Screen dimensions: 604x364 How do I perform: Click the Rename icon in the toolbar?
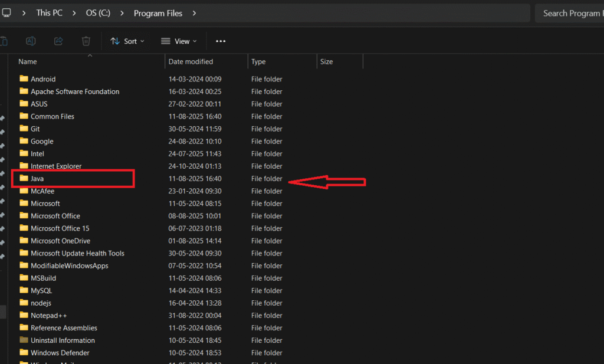pos(31,41)
